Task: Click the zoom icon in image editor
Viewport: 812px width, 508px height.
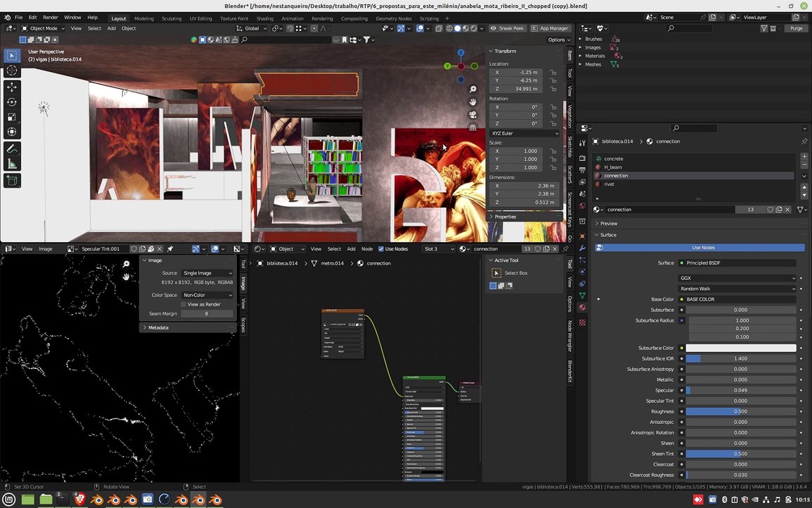Action: pos(126,265)
